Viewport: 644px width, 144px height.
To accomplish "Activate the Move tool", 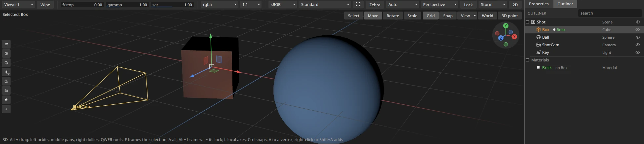I will [373, 16].
